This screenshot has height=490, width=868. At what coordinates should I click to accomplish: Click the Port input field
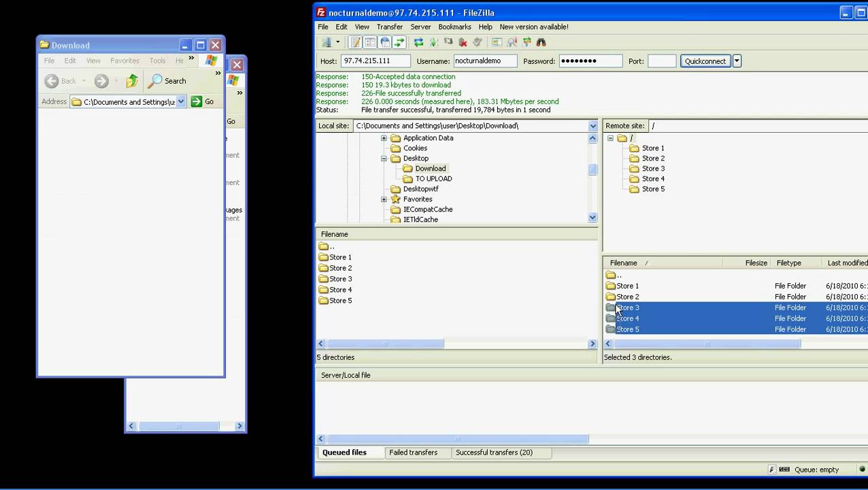click(x=662, y=61)
